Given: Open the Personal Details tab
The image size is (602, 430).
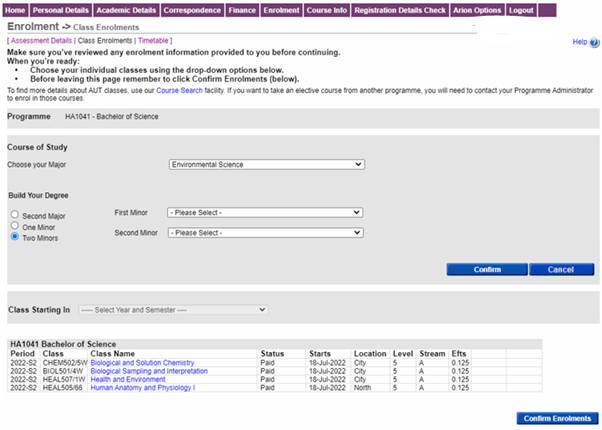Looking at the screenshot, I should click(x=61, y=9).
